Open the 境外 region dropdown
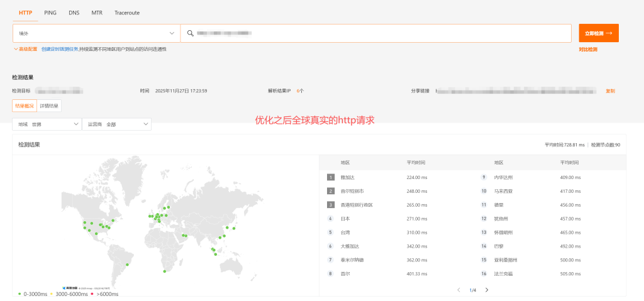This screenshot has height=301, width=644. [x=96, y=33]
